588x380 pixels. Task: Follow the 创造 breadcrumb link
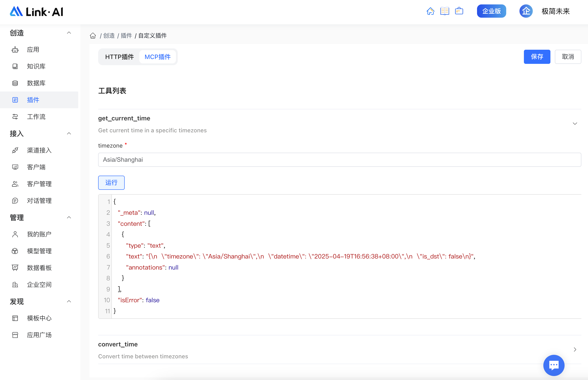click(109, 36)
